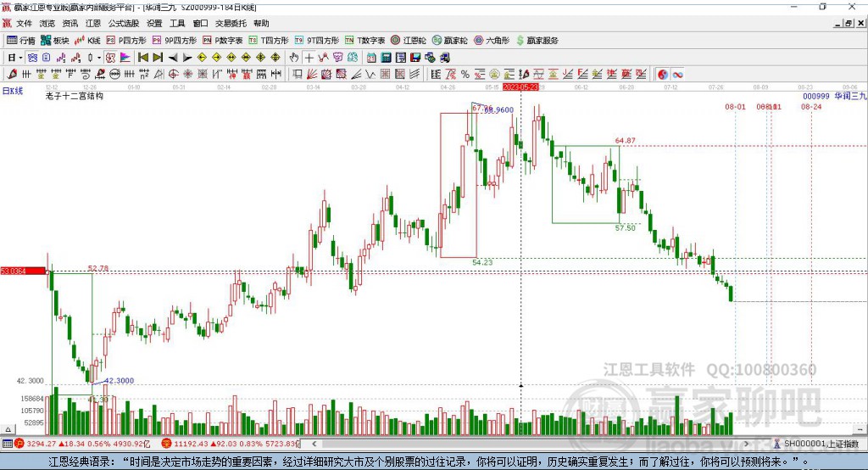The width and height of the screenshot is (868, 470).
Task: Open the P数字表 number table
Action: coord(223,41)
